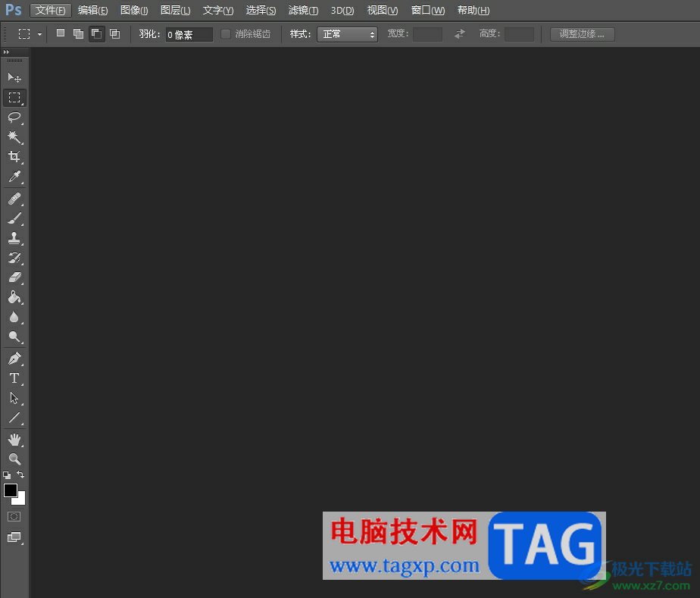Select the History Brush tool
700x598 pixels.
tap(14, 258)
